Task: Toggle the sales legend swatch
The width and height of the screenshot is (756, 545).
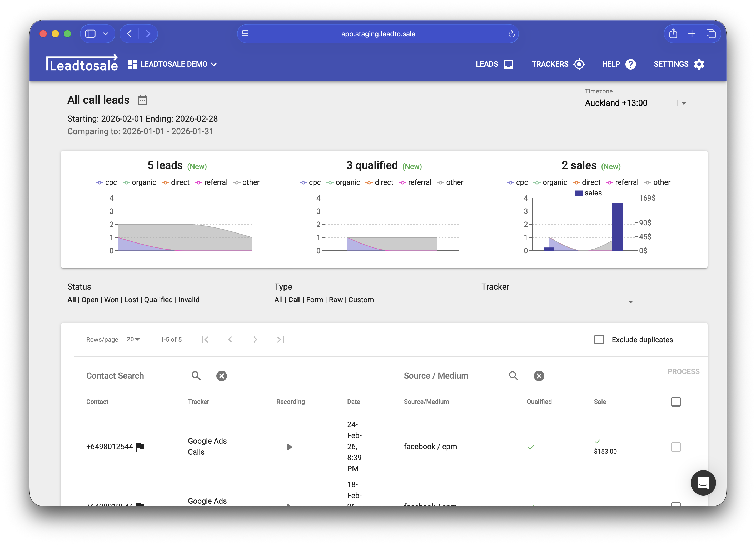Action: tap(579, 193)
